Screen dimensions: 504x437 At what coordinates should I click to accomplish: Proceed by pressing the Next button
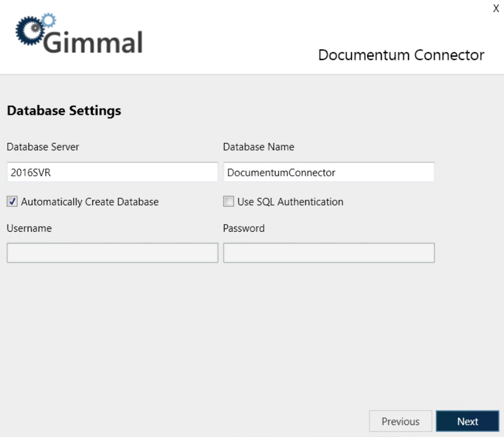pos(467,421)
